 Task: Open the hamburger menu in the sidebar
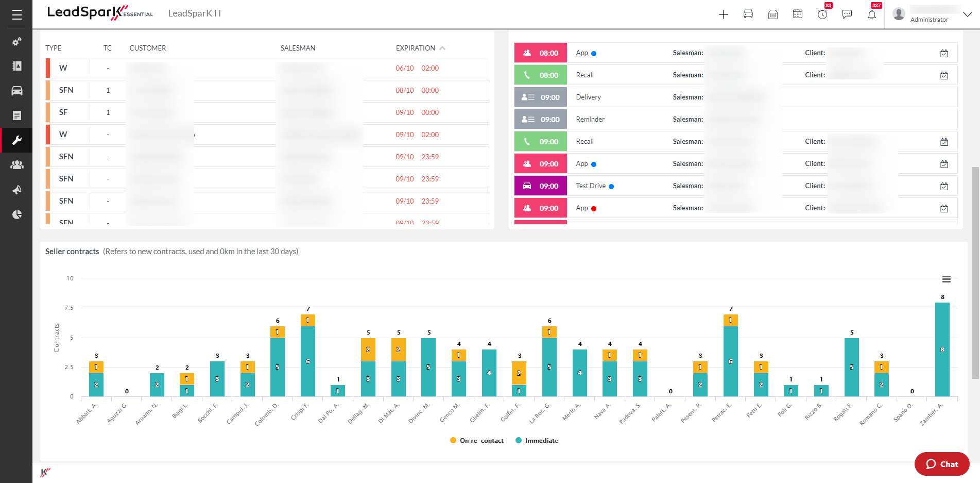coord(16,15)
